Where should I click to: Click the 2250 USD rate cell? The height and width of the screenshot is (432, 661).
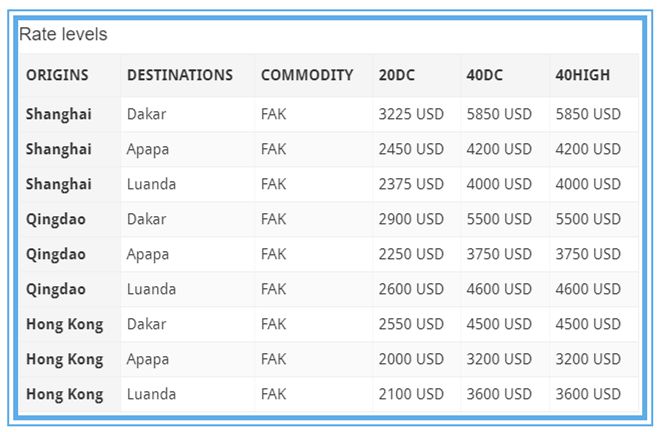(x=411, y=254)
